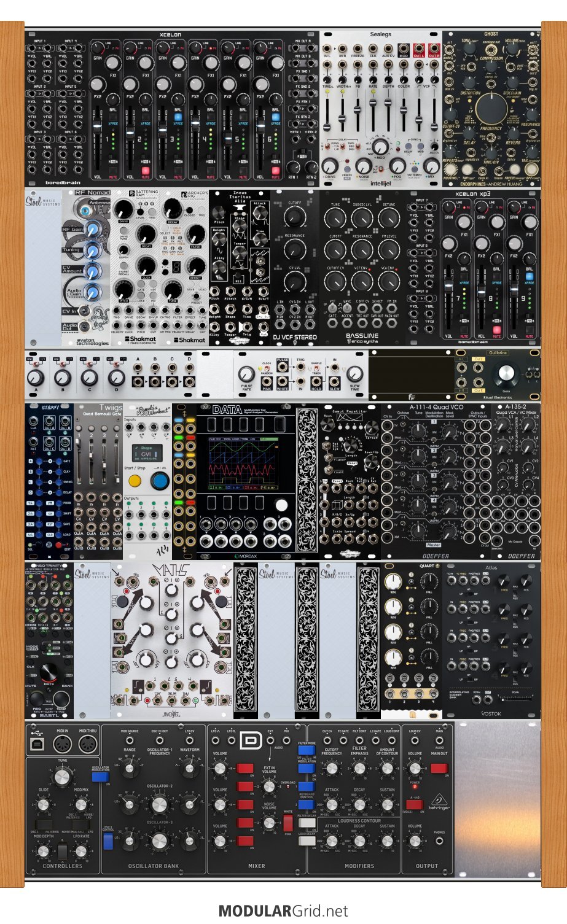Click the white D logo on the Behringer mixer section
This screenshot has height=924, width=567.
coord(250,740)
